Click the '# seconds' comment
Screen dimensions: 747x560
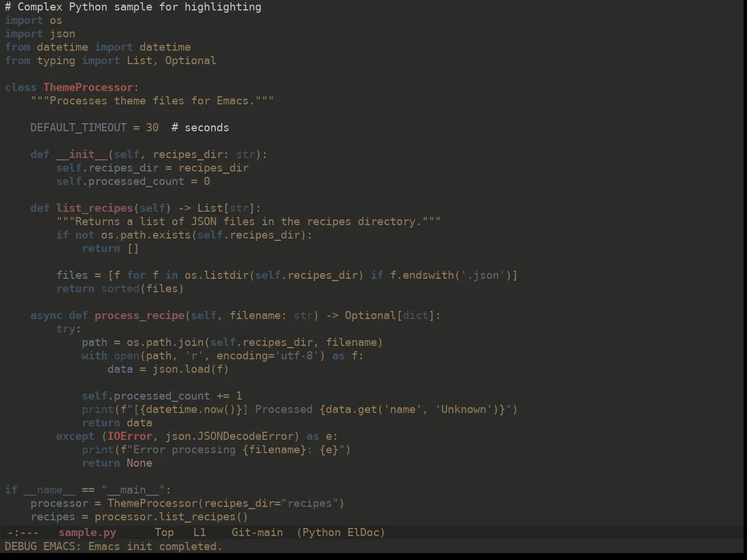coord(200,128)
